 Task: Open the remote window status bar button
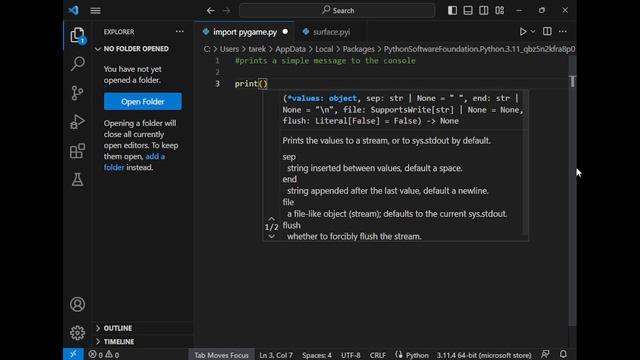pyautogui.click(x=73, y=354)
